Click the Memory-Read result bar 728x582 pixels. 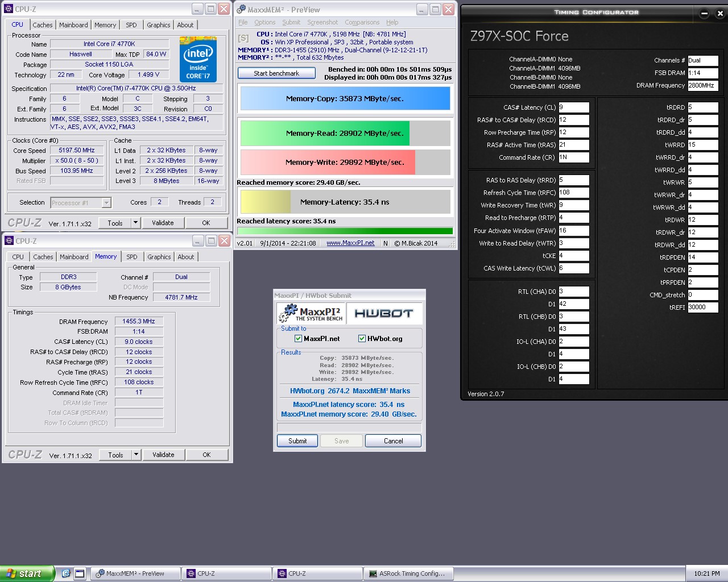(345, 133)
